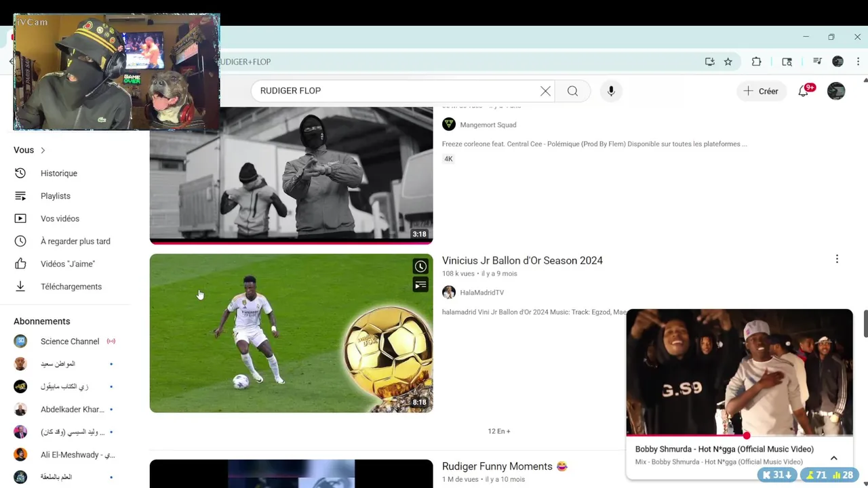Click the Créer button

761,91
